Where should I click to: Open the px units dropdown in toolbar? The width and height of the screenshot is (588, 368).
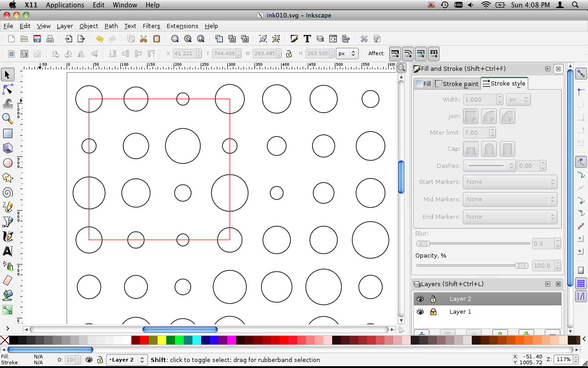point(347,53)
